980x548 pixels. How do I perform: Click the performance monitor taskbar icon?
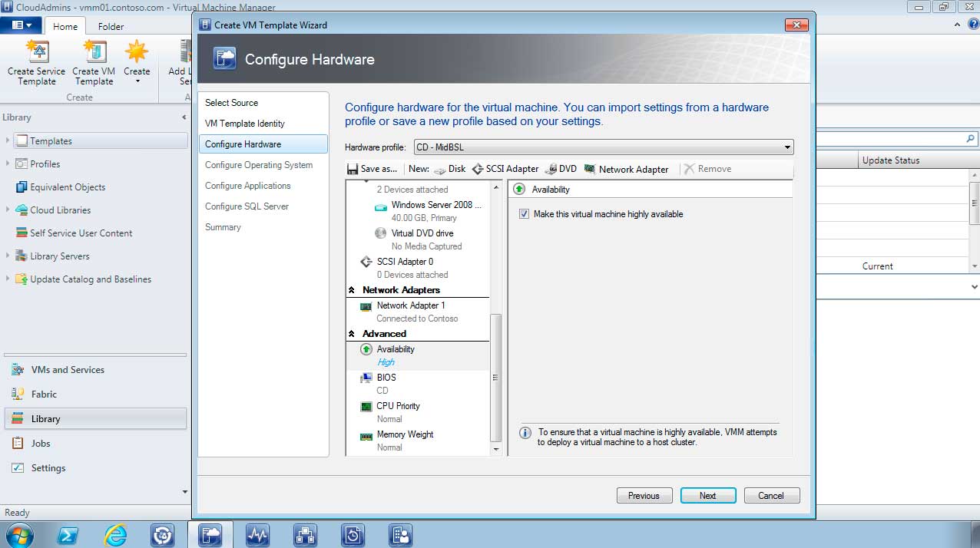coord(257,535)
